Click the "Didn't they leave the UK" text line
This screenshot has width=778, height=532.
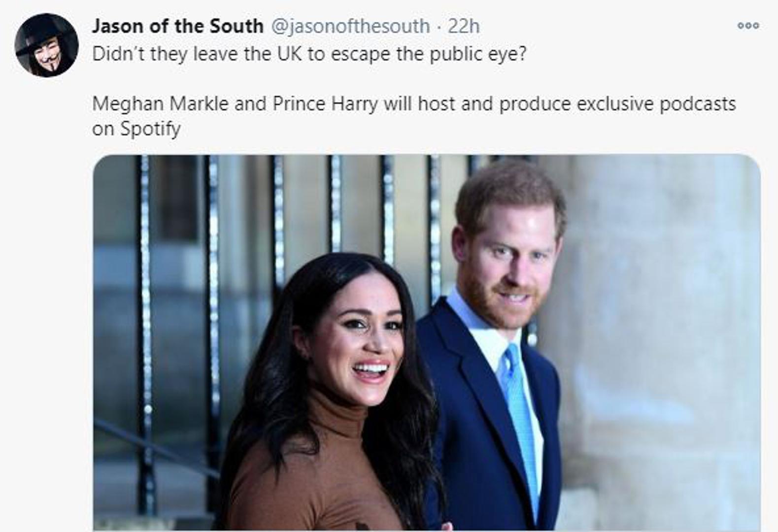309,54
